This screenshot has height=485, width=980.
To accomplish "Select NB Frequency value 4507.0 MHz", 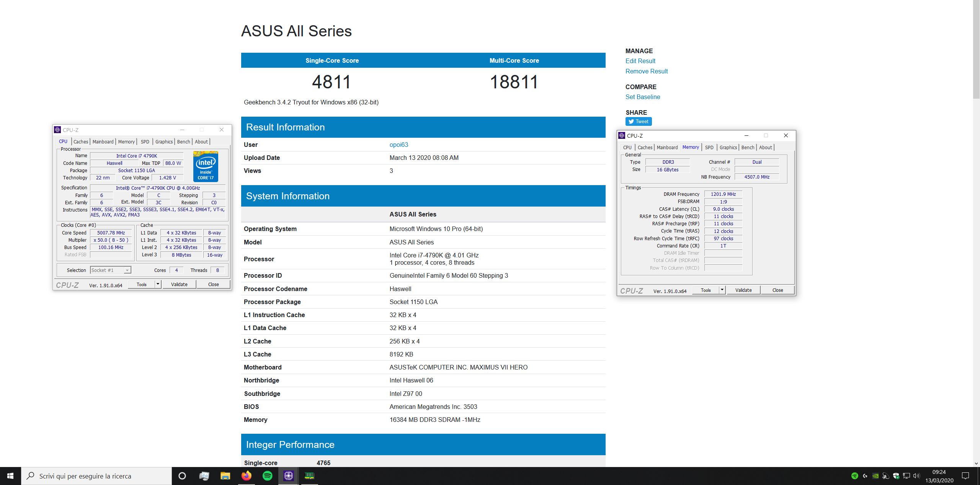I will [x=757, y=177].
